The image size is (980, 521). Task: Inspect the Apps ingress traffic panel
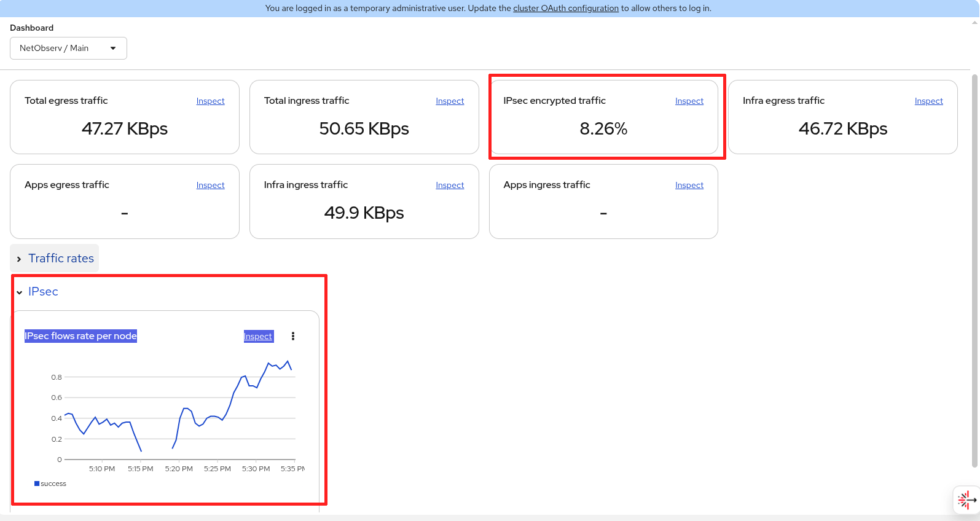[x=689, y=186]
